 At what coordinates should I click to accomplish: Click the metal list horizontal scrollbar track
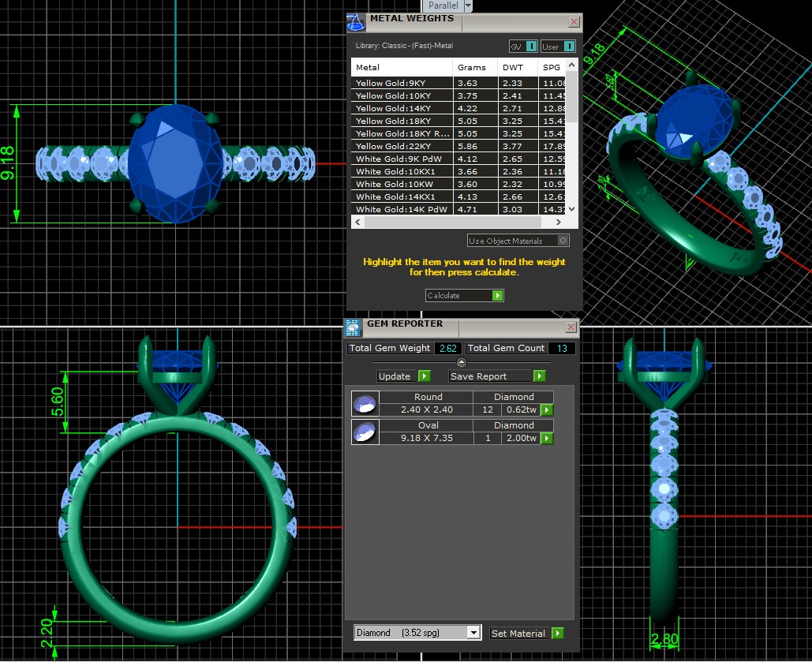coord(466,223)
